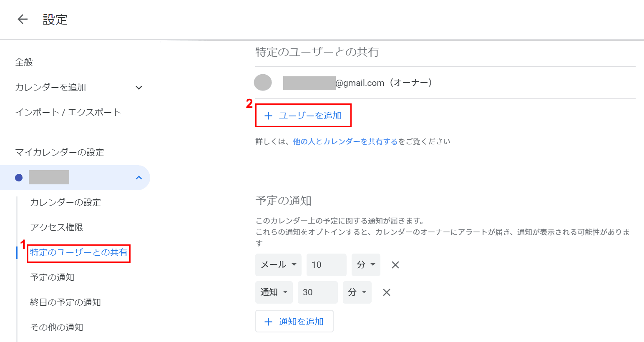Click the 通知を追加 button
Image resolution: width=644 pixels, height=342 pixels.
pyautogui.click(x=294, y=322)
